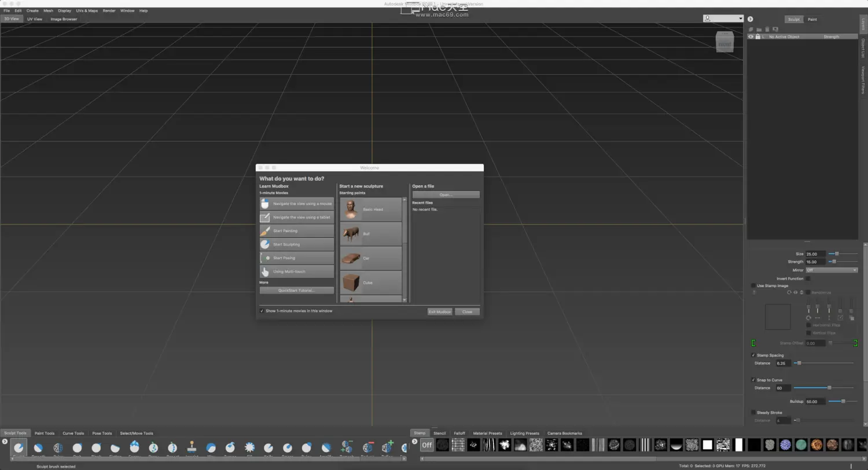Click the Buildup slider
This screenshot has width=868, height=470.
tap(843, 401)
